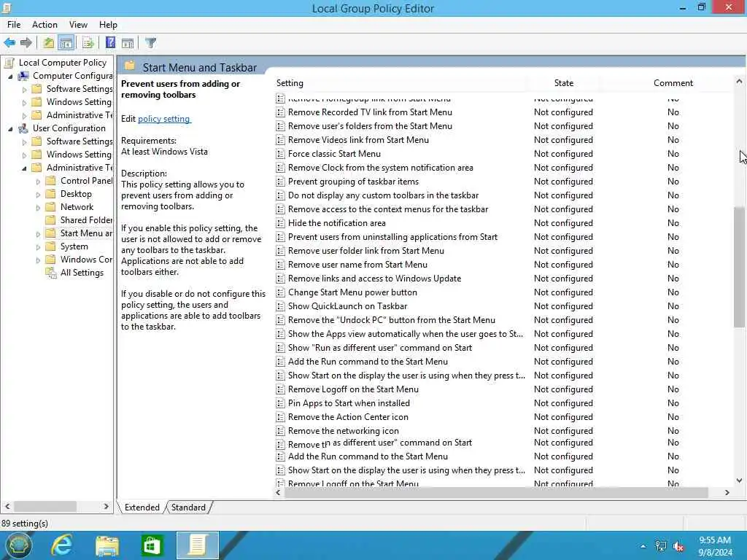The height and width of the screenshot is (560, 747).
Task: Switch to the Extended tab
Action: (142, 507)
